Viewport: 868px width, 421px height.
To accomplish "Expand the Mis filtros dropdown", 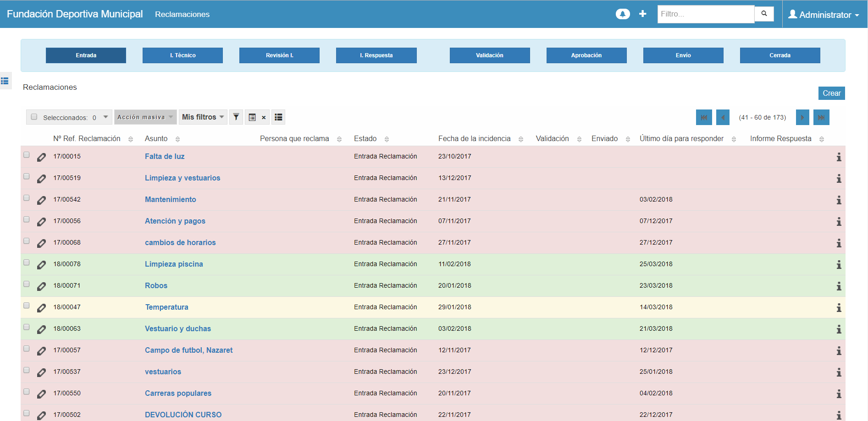I will coord(202,117).
